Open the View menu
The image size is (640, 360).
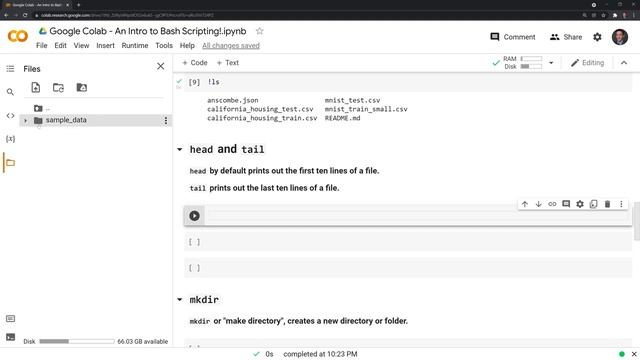[81, 46]
